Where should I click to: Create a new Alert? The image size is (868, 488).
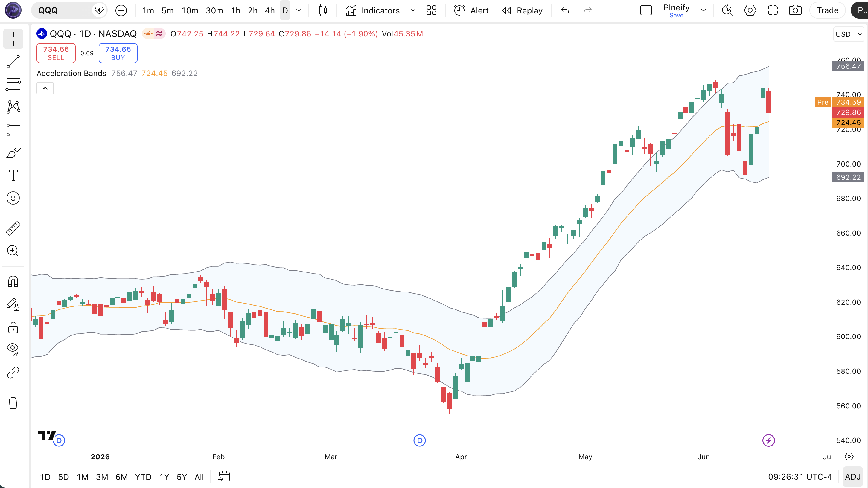pos(471,10)
